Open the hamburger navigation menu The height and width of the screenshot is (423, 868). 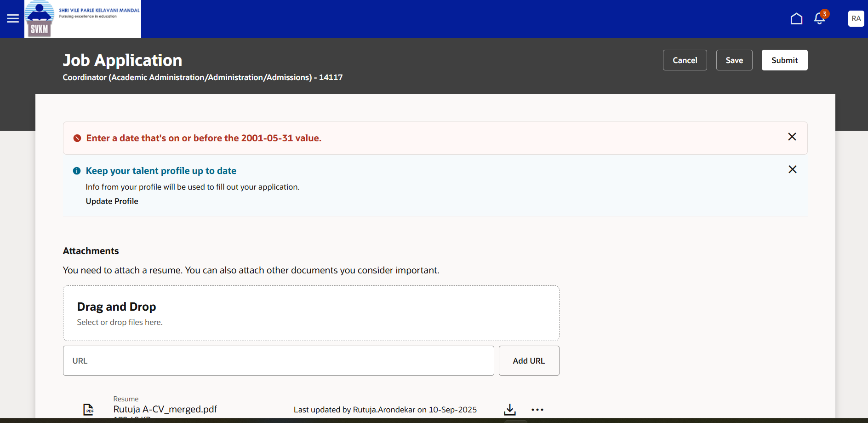tap(13, 18)
